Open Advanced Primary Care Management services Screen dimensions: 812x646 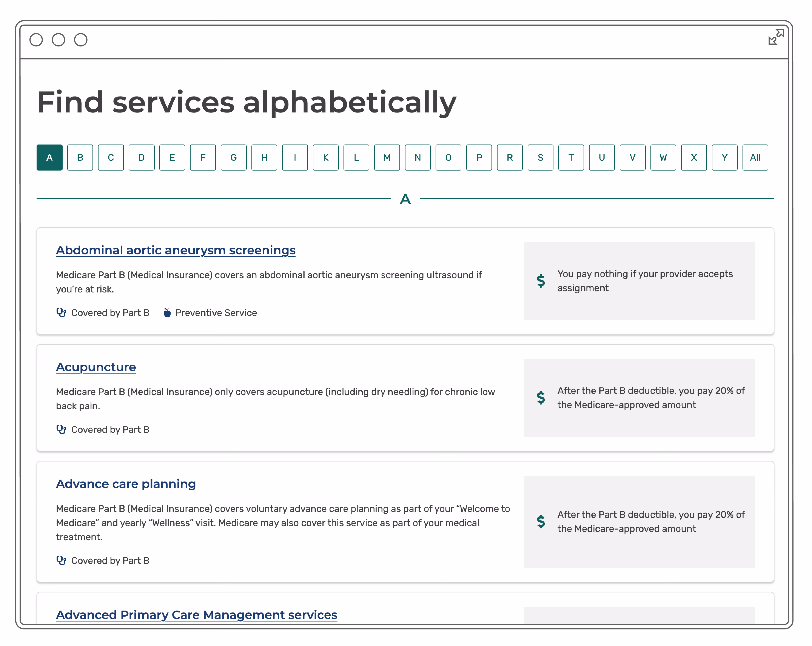(x=196, y=615)
